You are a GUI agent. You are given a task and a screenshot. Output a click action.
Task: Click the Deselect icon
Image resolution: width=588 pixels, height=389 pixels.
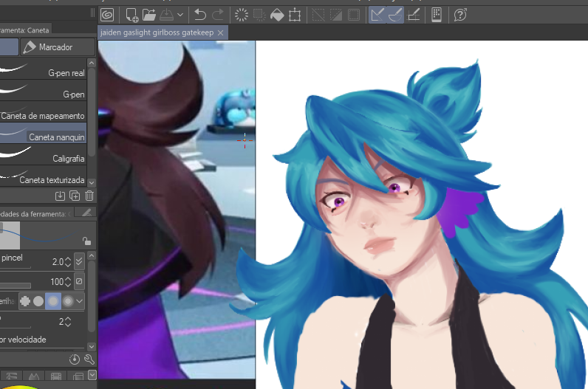coord(318,15)
